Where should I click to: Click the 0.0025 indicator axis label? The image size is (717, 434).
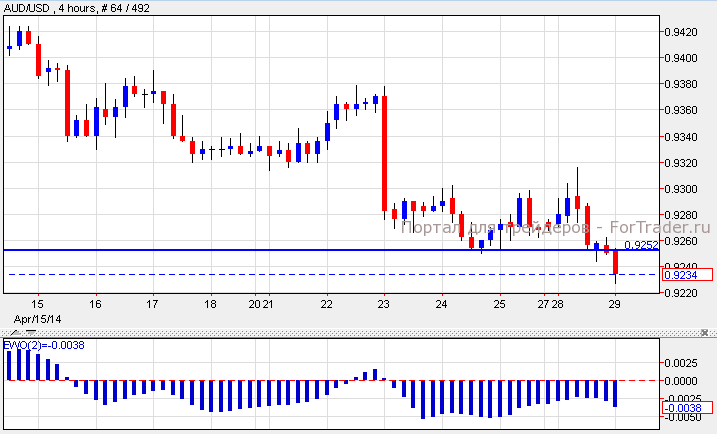(x=684, y=361)
